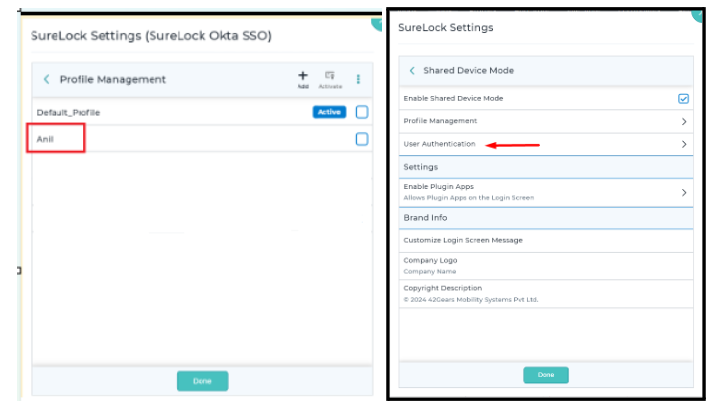Click the Shared Device Mode heading text
Screen dimensions: 708x411
point(468,70)
